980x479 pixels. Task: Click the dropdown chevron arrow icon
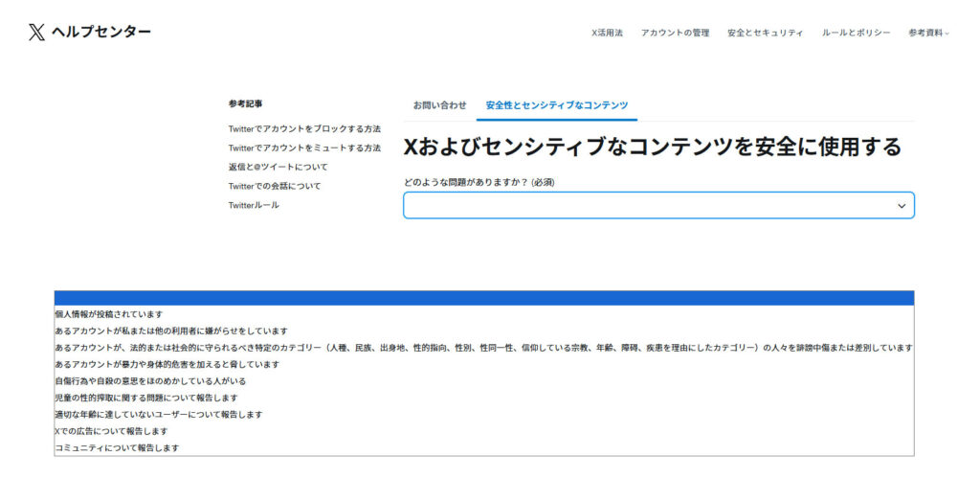901,205
